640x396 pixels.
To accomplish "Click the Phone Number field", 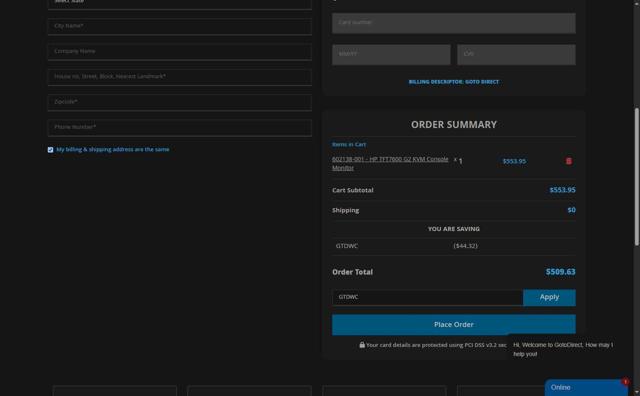I will tap(180, 127).
